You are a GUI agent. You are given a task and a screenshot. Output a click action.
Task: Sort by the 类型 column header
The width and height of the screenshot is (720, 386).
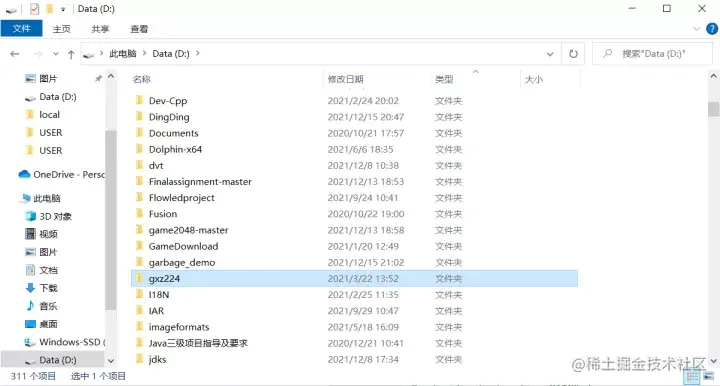click(444, 79)
